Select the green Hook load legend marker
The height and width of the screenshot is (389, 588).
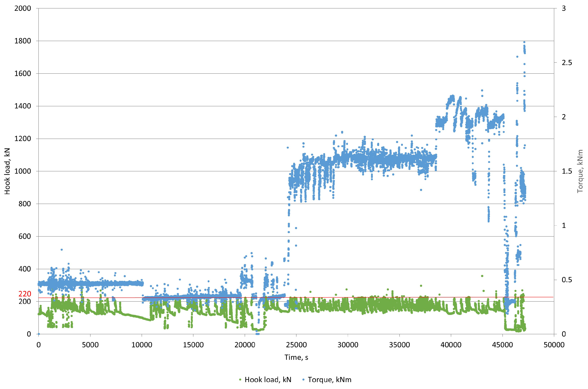(240, 380)
